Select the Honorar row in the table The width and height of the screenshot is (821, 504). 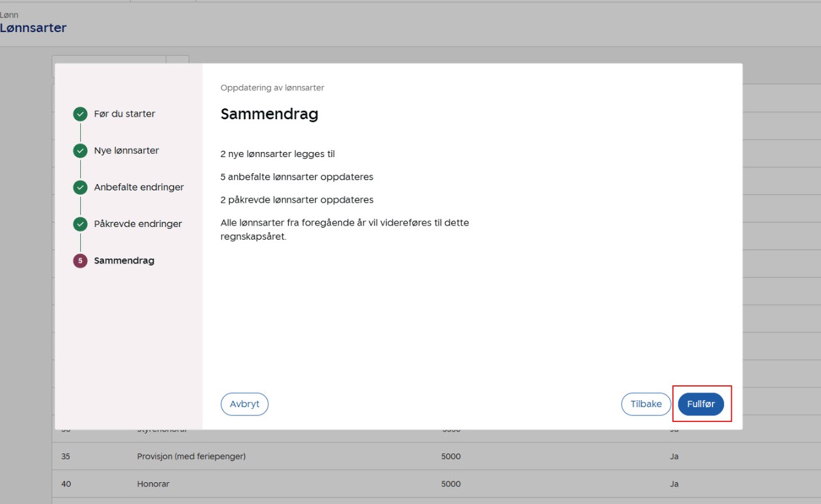[153, 484]
